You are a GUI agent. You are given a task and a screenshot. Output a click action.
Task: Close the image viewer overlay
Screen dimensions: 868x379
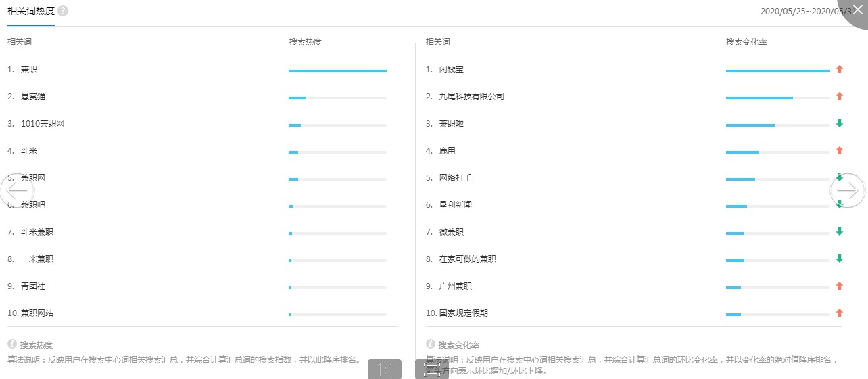coord(857,9)
